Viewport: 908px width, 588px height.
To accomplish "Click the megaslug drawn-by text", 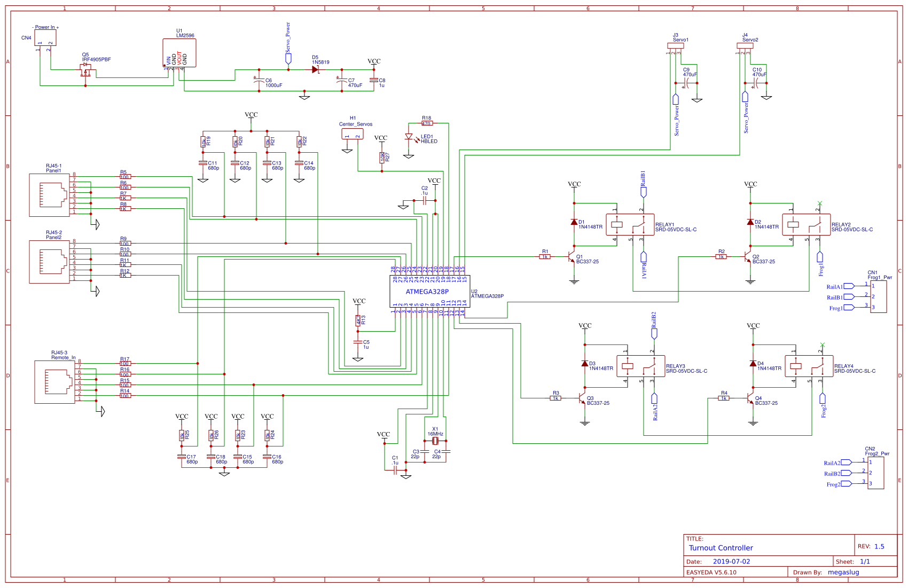I will pos(843,572).
